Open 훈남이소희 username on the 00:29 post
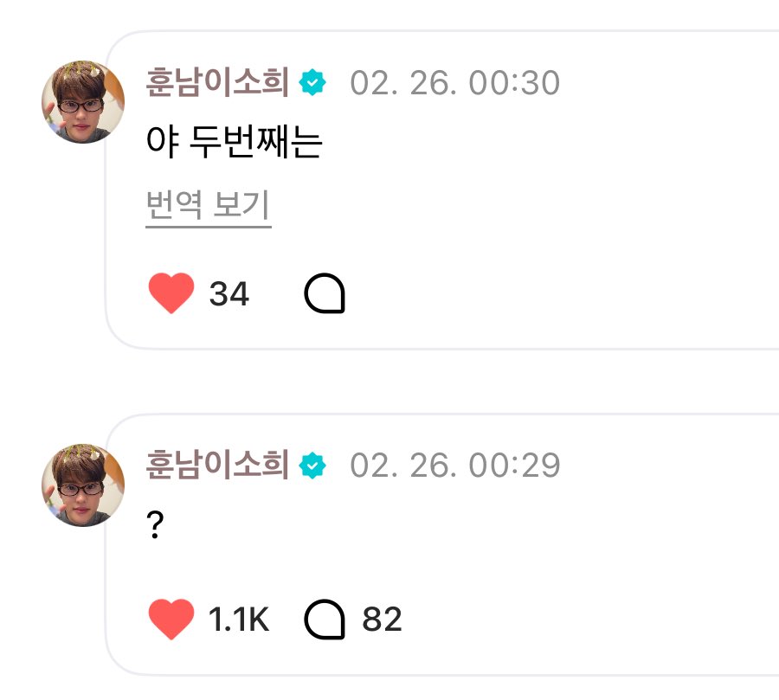This screenshot has width=779, height=700. click(x=217, y=466)
